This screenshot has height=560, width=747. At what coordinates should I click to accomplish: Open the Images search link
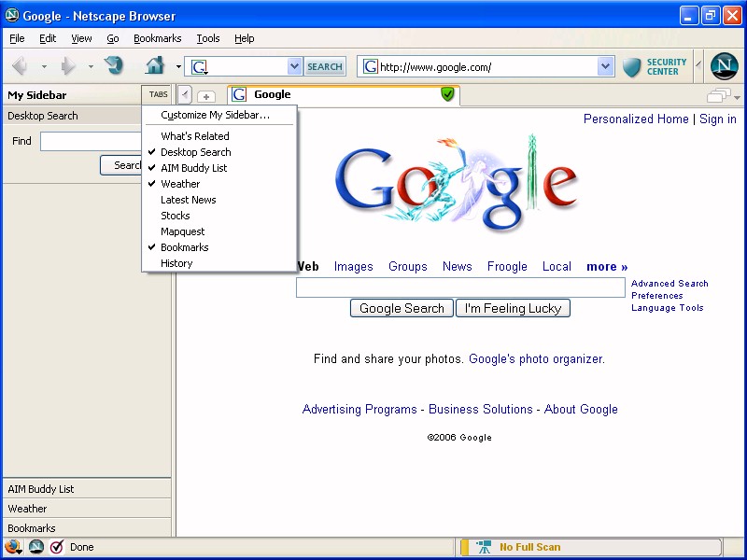[x=354, y=267]
